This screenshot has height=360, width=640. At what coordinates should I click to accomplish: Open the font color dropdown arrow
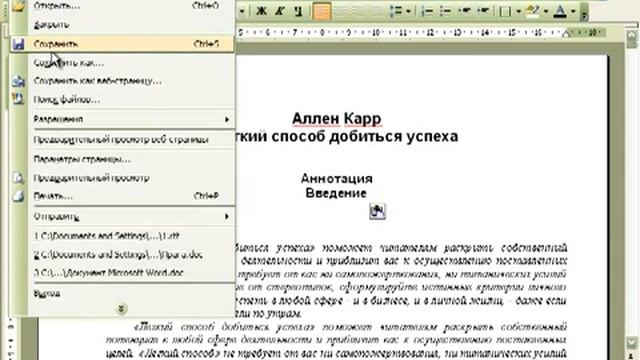573,11
